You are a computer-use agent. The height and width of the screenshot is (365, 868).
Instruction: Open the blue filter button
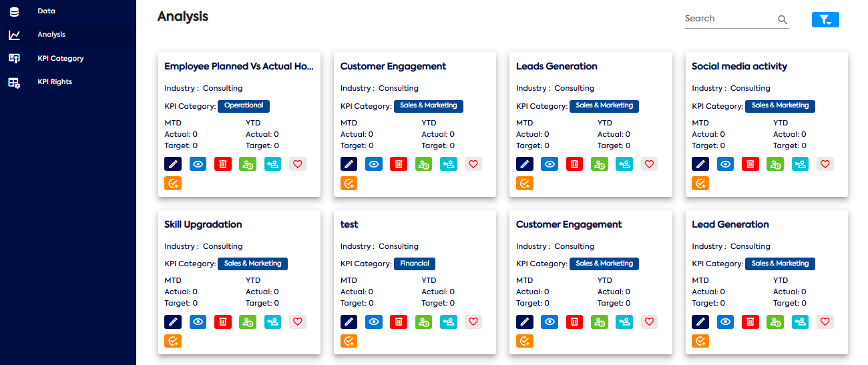pos(825,20)
